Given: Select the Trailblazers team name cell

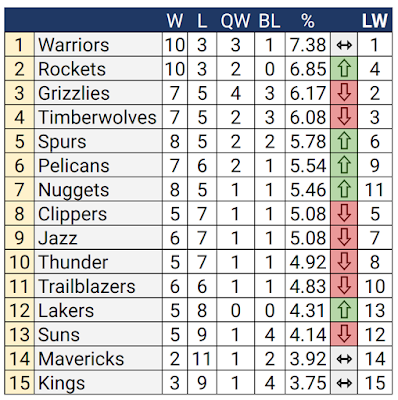Looking at the screenshot, I should [98, 286].
